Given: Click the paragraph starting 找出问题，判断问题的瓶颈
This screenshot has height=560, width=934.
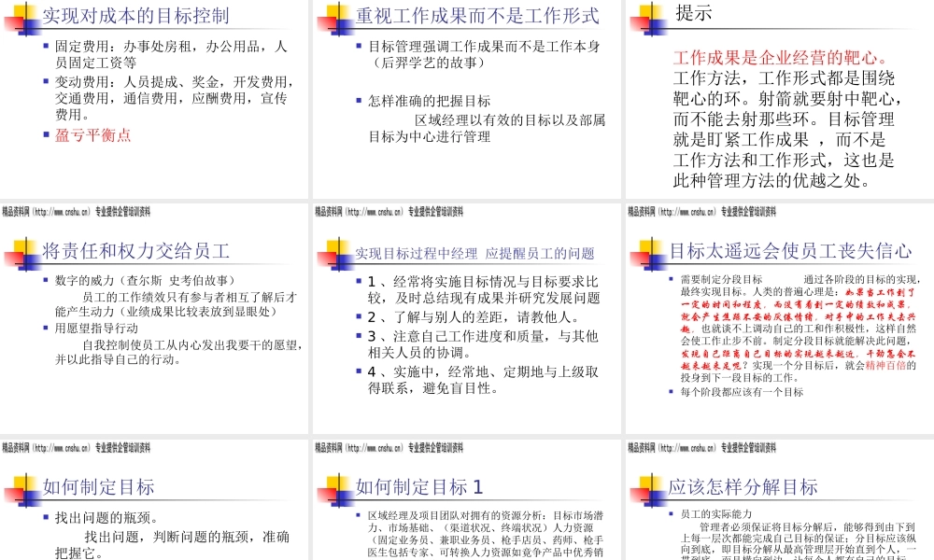Looking at the screenshot, I should click(172, 545).
